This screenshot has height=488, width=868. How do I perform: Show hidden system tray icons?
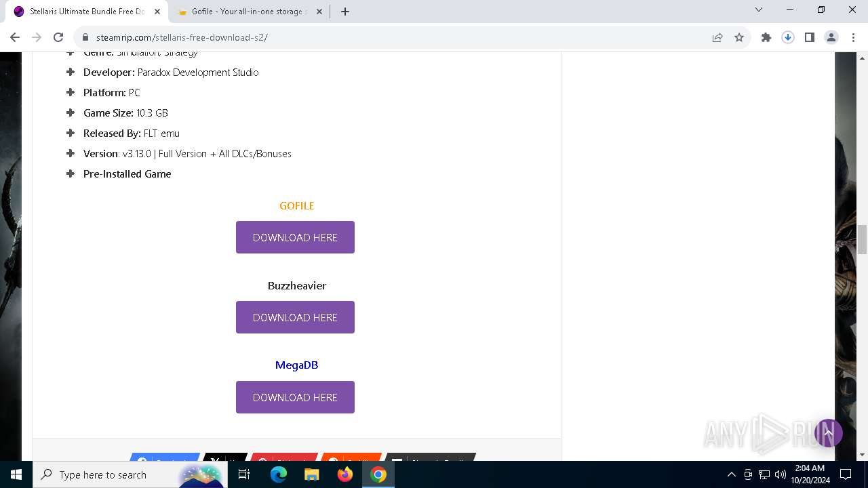click(x=731, y=474)
